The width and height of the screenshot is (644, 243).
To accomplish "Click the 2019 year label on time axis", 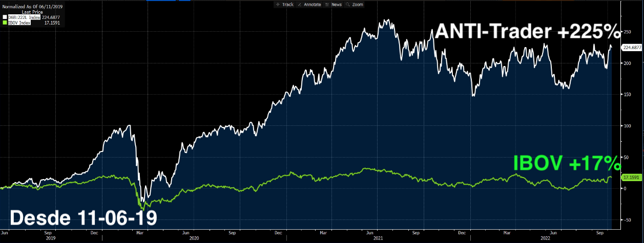I will tap(51, 238).
